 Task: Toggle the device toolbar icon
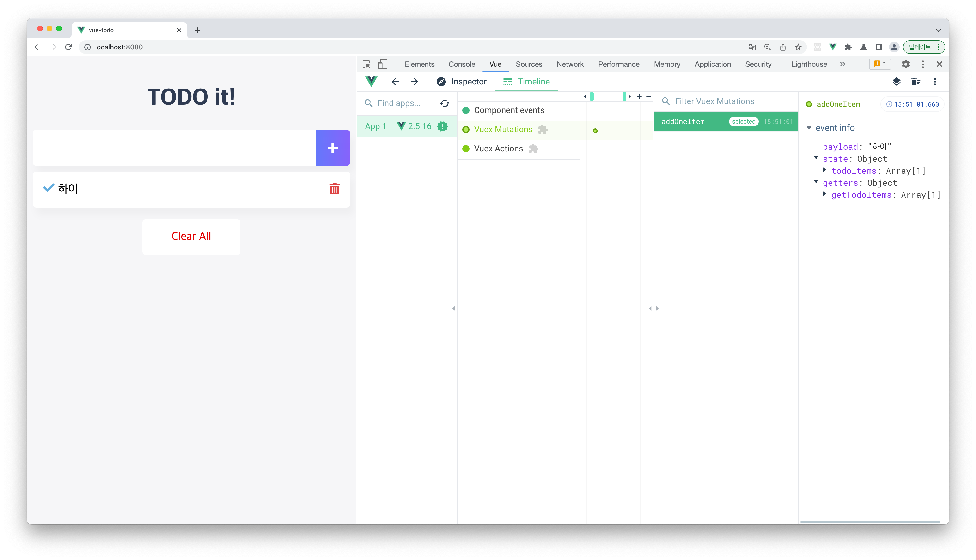point(382,64)
